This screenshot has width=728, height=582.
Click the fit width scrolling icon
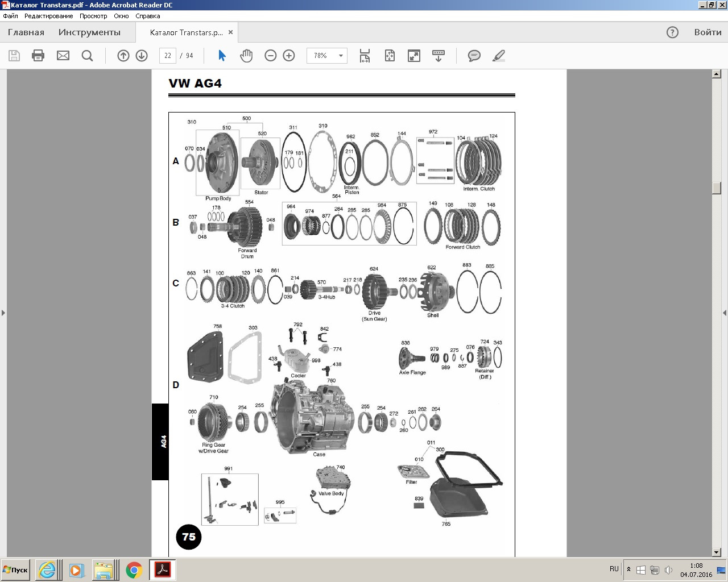tap(365, 56)
